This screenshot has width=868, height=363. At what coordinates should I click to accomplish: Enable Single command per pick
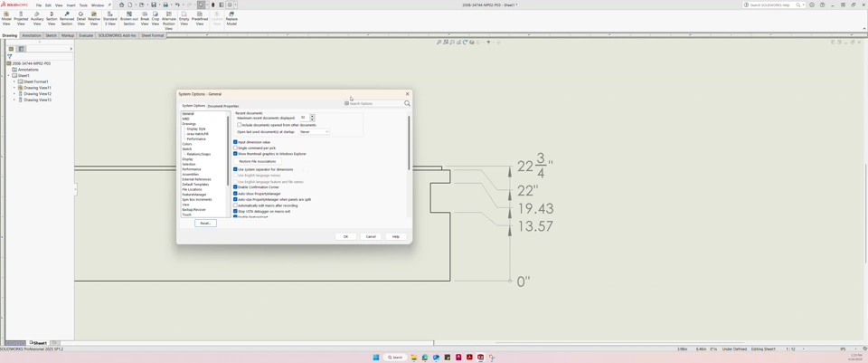235,148
